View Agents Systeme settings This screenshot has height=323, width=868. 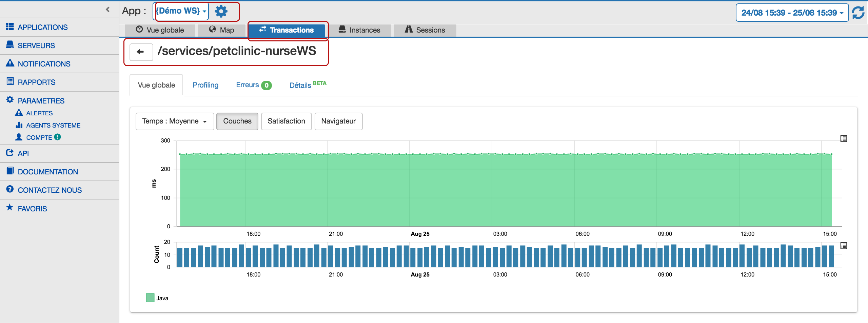tap(53, 125)
